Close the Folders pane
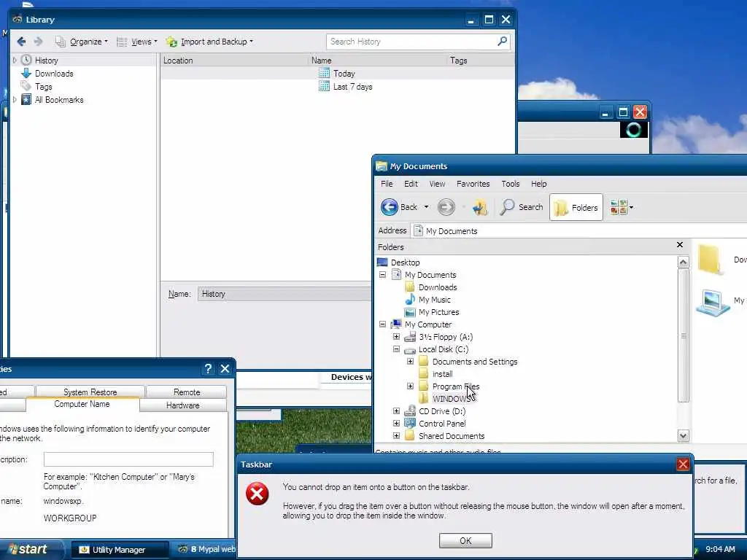Screen dimensions: 747x560 (680, 245)
